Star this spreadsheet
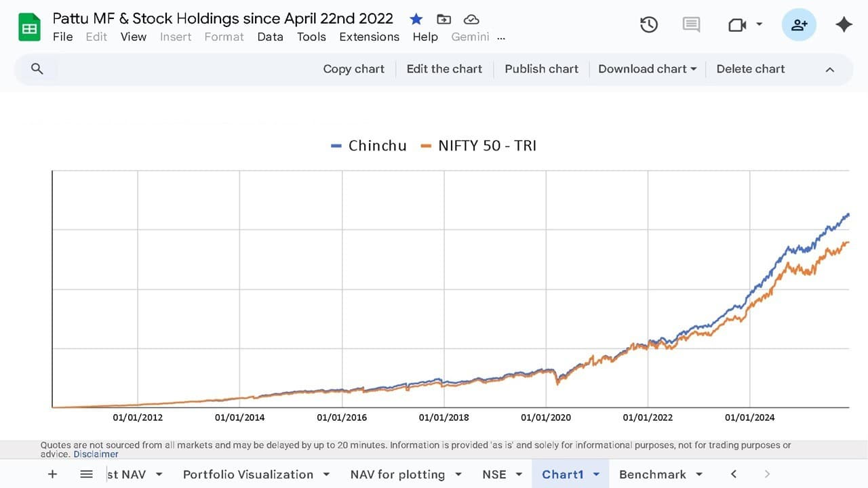 coord(416,19)
